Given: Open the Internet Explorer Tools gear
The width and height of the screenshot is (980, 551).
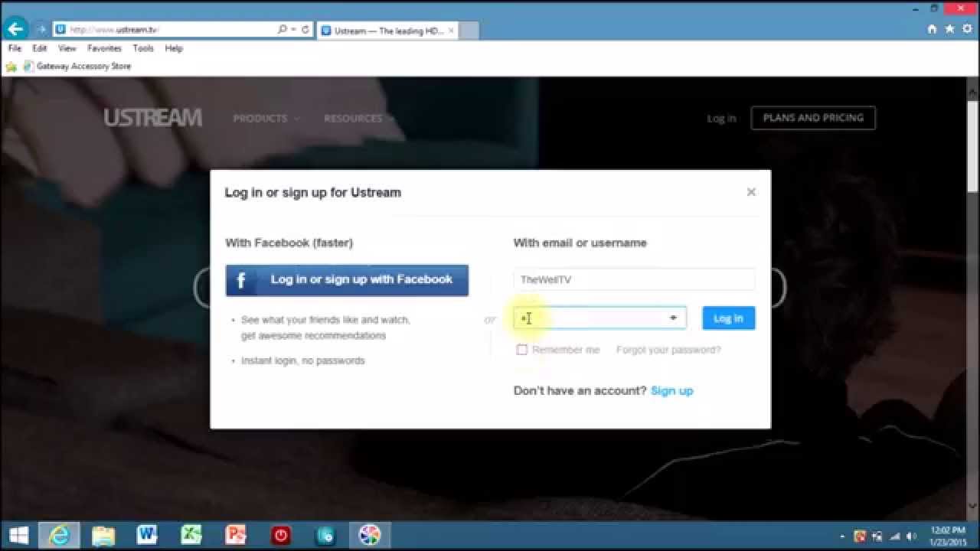Looking at the screenshot, I should tap(968, 29).
